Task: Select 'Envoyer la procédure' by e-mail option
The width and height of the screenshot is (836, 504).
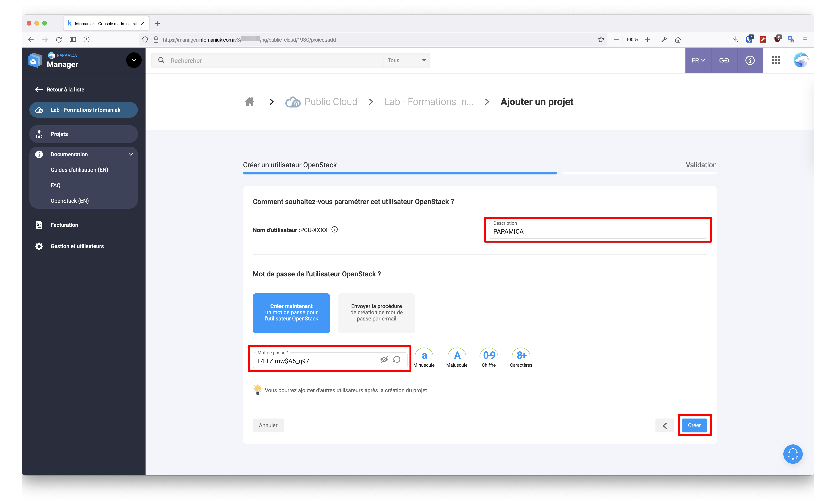Action: pos(376,313)
